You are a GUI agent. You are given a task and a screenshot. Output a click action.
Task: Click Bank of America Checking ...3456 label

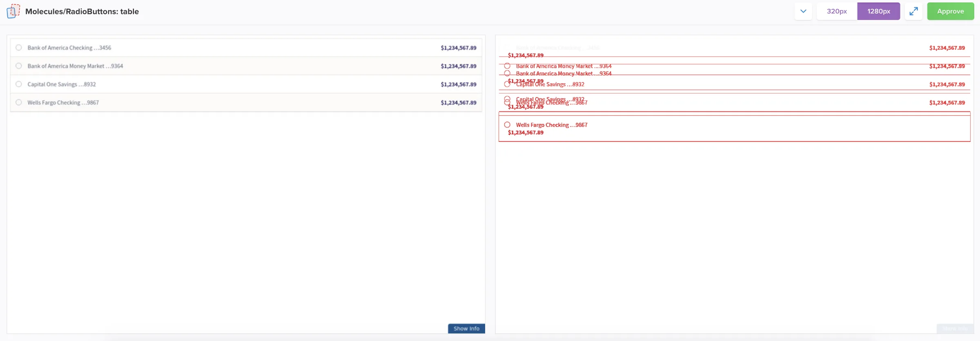click(x=69, y=48)
